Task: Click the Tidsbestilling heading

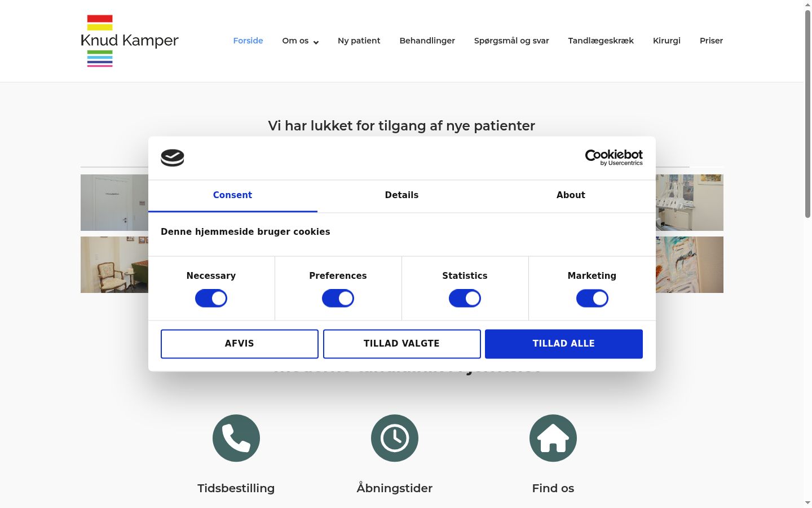Action: point(236,488)
